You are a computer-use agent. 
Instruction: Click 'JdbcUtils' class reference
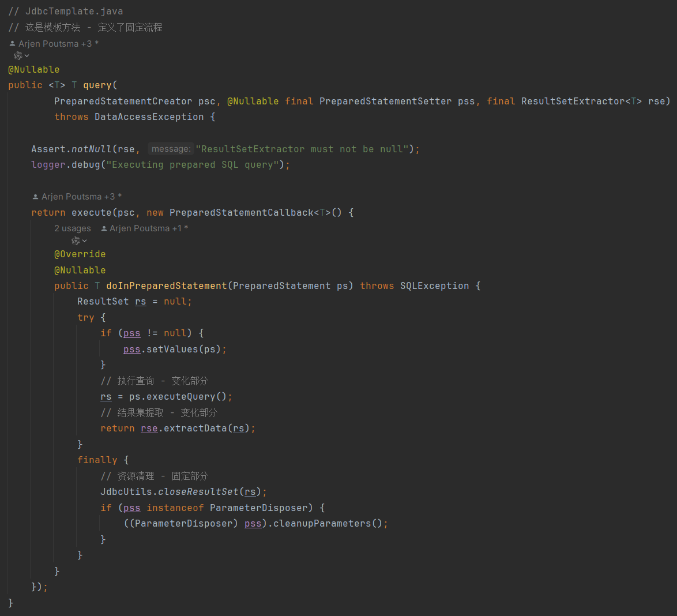click(x=126, y=492)
